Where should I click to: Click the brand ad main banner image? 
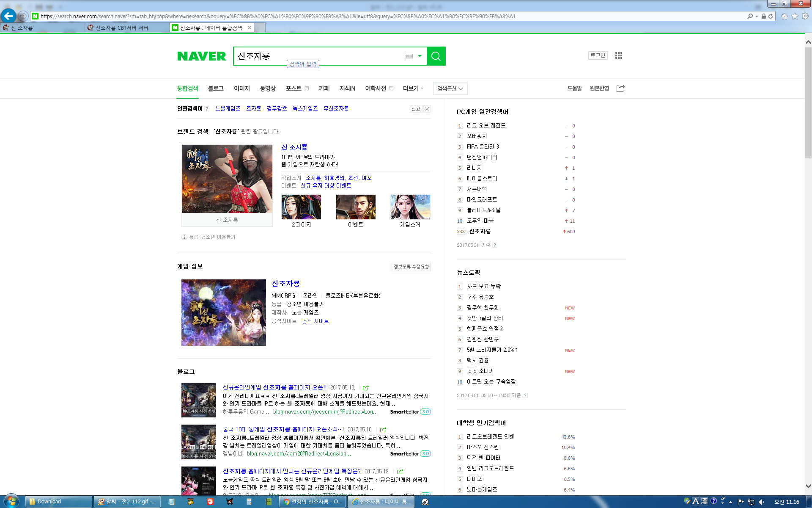tap(227, 179)
